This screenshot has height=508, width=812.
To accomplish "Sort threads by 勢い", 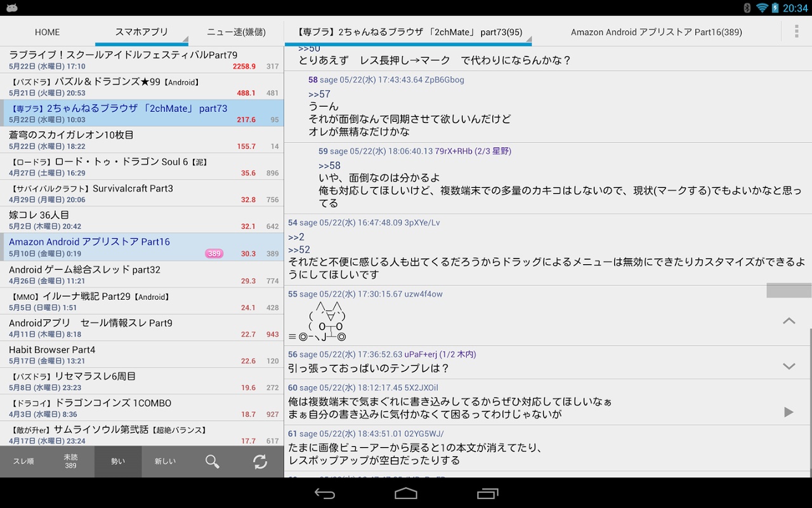I will click(118, 462).
